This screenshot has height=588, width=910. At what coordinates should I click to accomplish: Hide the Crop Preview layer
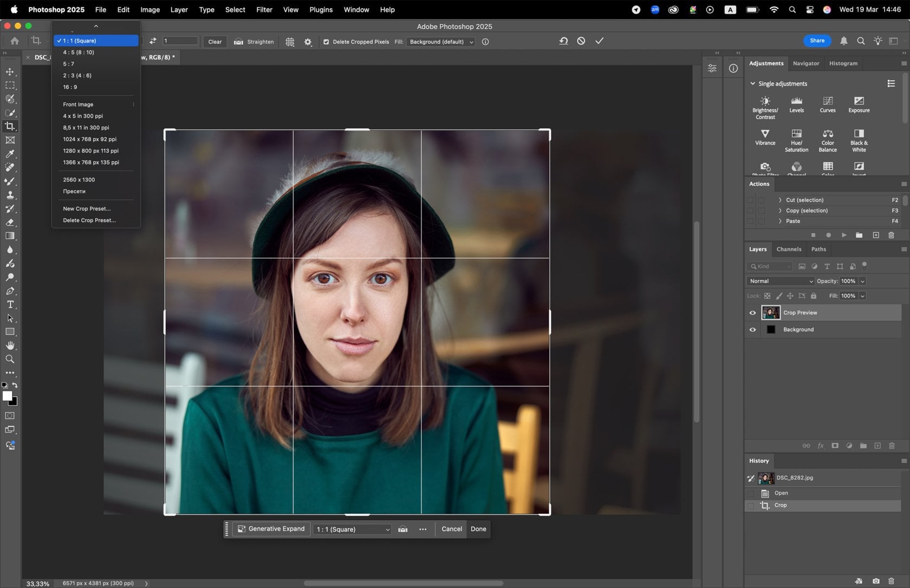pyautogui.click(x=752, y=312)
